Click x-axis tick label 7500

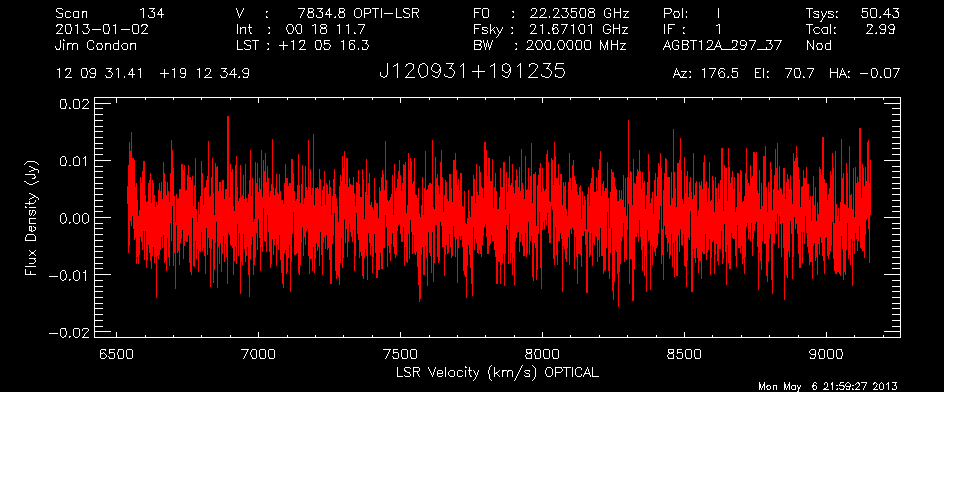(400, 354)
